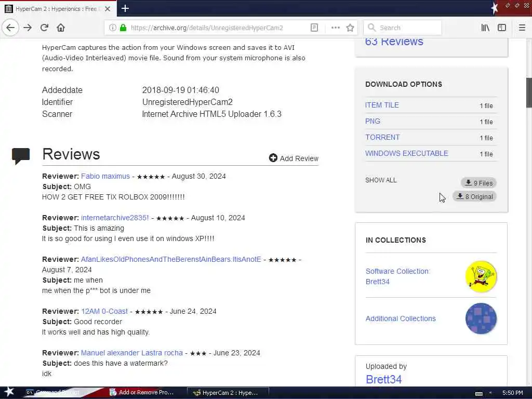Open uploader Brett34 profile link
Viewport: 532px width, 399px height.
[383, 379]
